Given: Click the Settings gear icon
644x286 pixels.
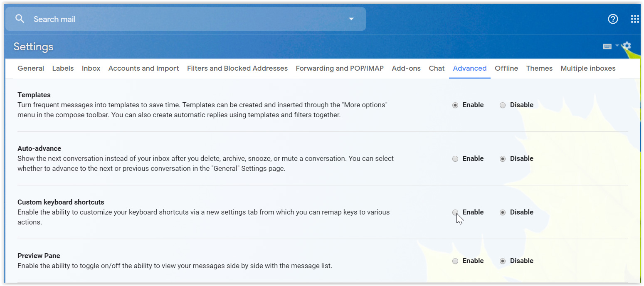Looking at the screenshot, I should coord(627,46).
